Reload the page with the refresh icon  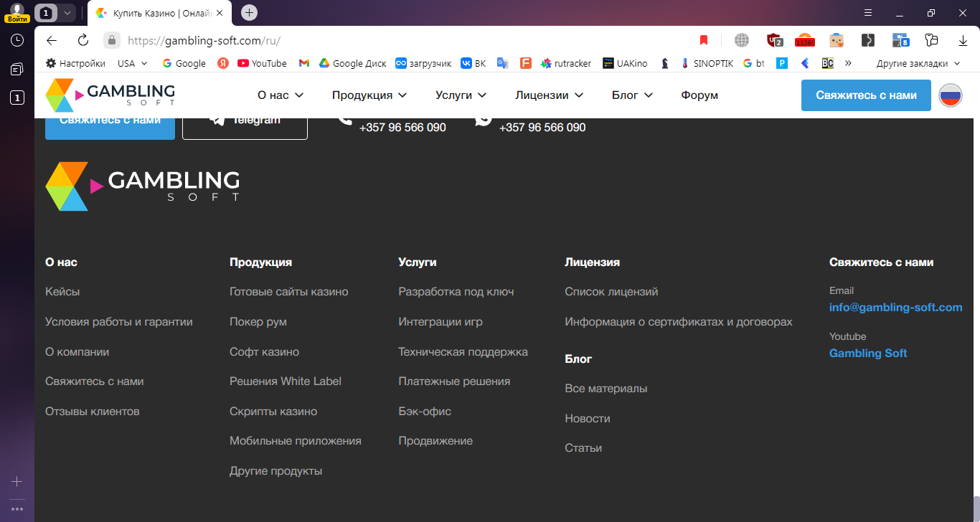pos(83,40)
